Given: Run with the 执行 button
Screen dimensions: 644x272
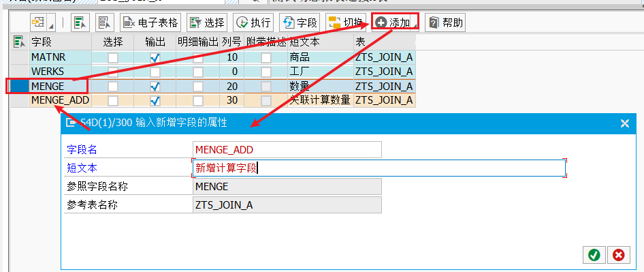Looking at the screenshot, I should (253, 22).
